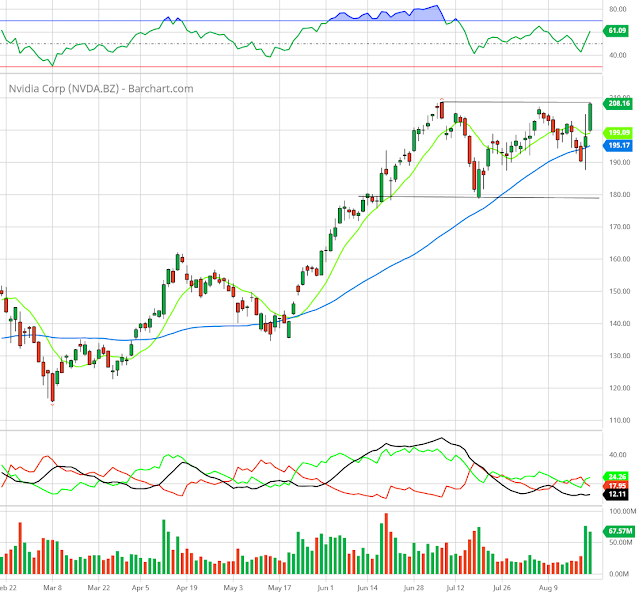The image size is (639, 596).
Task: Click the 120.00 price axis label
Action: [619, 388]
